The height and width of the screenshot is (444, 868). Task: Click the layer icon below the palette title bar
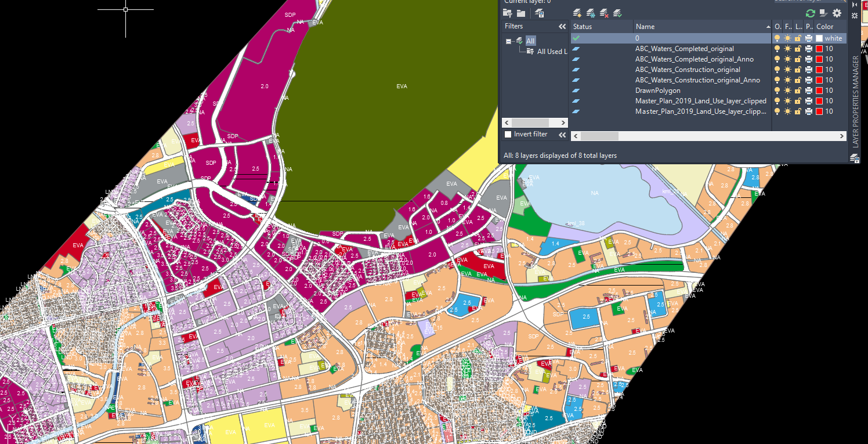pyautogui.click(x=854, y=158)
